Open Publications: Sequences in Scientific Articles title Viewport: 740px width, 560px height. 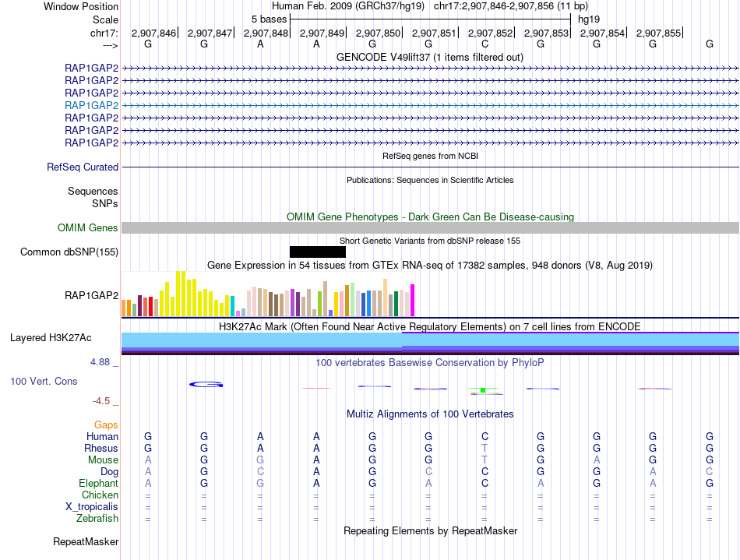(x=430, y=180)
